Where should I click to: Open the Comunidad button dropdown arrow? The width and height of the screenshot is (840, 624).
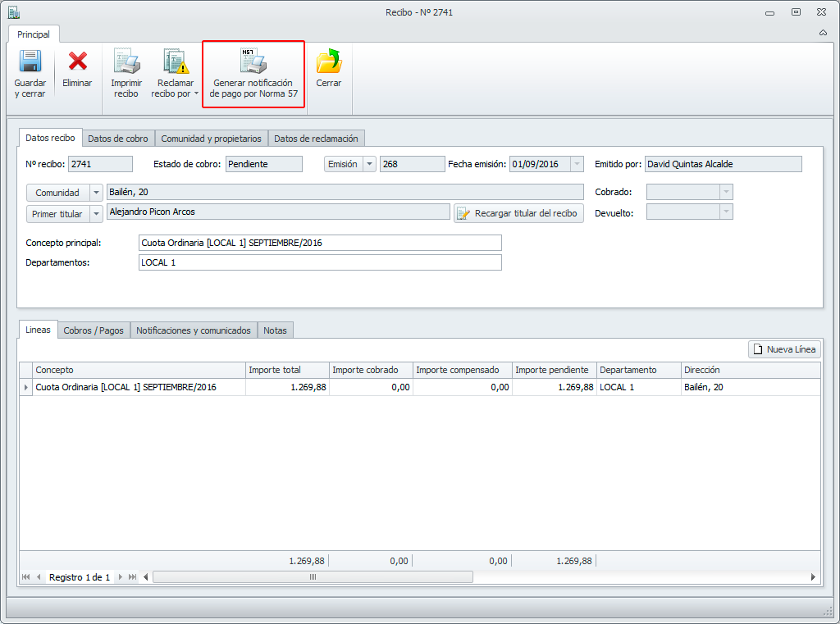97,193
